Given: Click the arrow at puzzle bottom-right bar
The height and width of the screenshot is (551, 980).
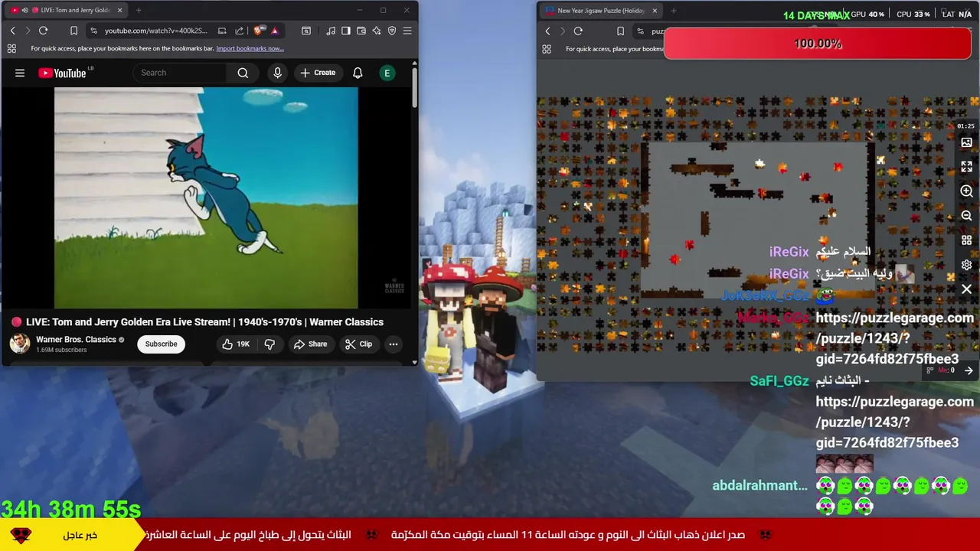Looking at the screenshot, I should [969, 370].
